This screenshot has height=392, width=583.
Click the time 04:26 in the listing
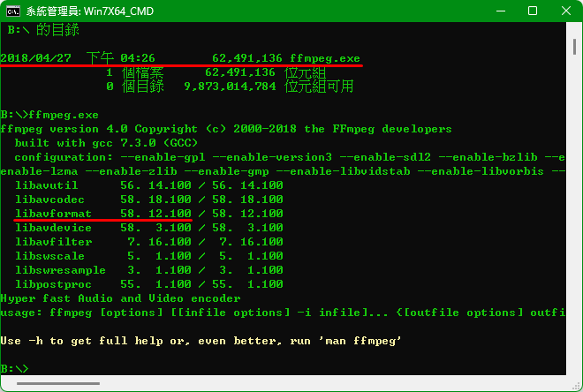click(x=138, y=58)
